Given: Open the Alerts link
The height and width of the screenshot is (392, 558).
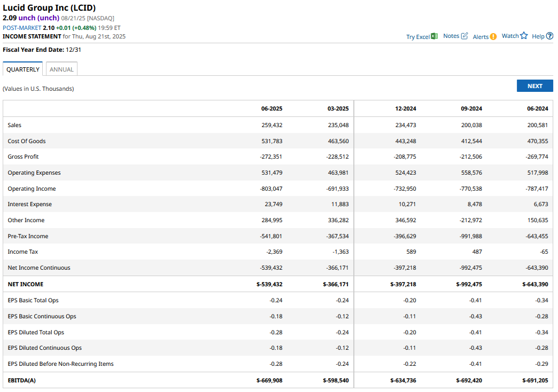Looking at the screenshot, I should [480, 37].
